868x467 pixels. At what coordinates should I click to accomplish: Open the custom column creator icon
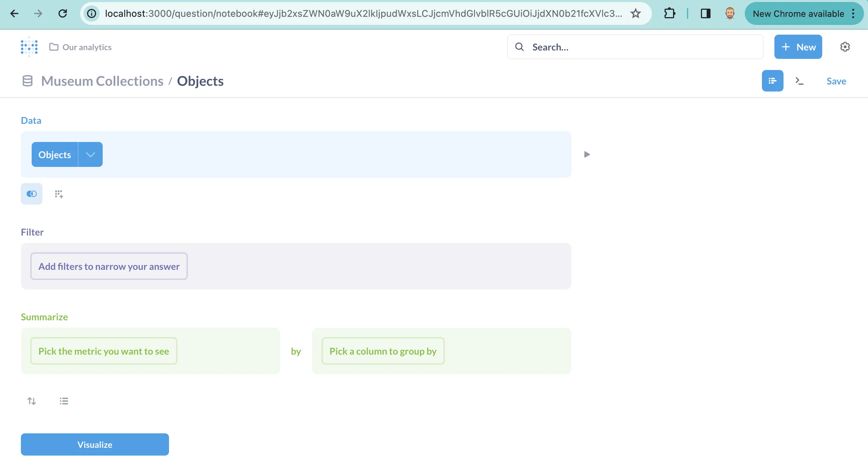click(59, 193)
